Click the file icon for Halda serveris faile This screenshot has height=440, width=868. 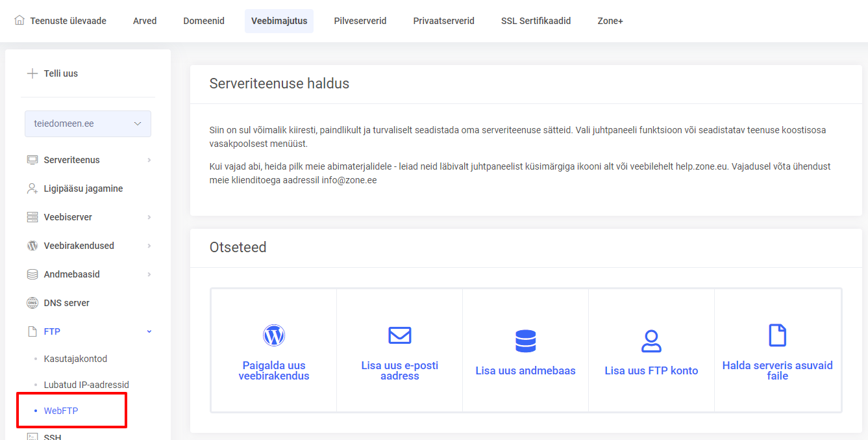777,335
